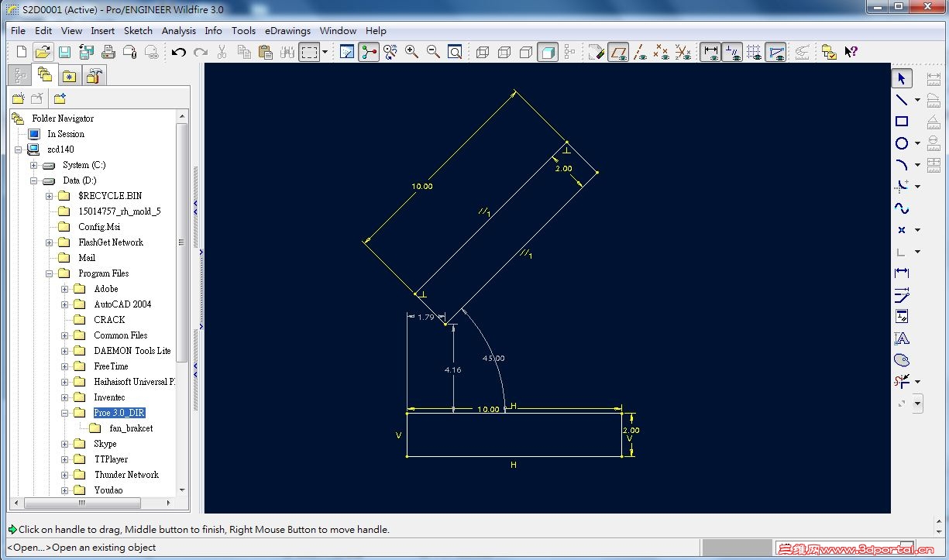Screen dimensions: 949x560
Task: Expand the System (C:) drive node
Action: tap(34, 165)
